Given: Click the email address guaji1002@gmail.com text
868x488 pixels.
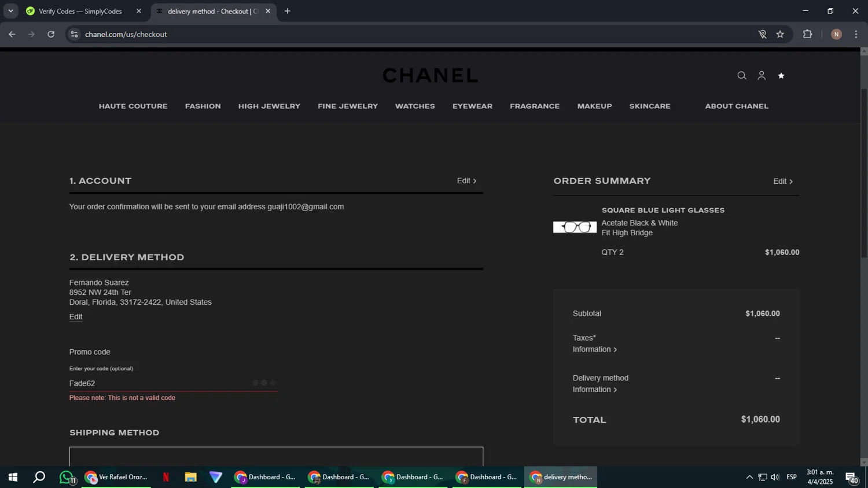Looking at the screenshot, I should [306, 207].
